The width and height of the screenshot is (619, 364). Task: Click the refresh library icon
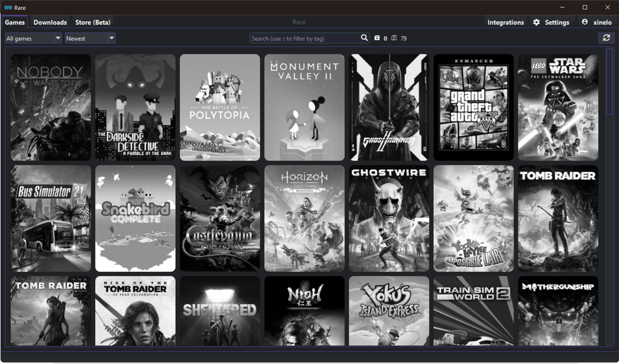pos(606,38)
